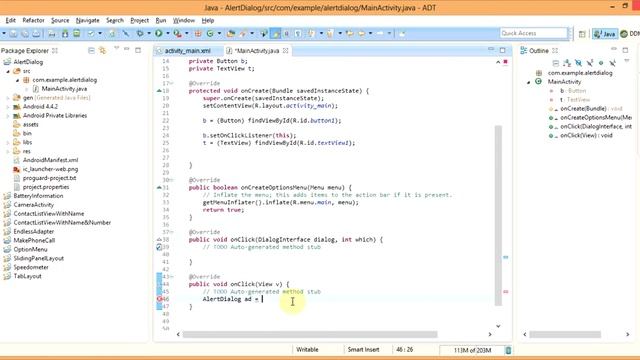Expand Android 4.4.2 library node
The image size is (640, 360).
pos(8,107)
